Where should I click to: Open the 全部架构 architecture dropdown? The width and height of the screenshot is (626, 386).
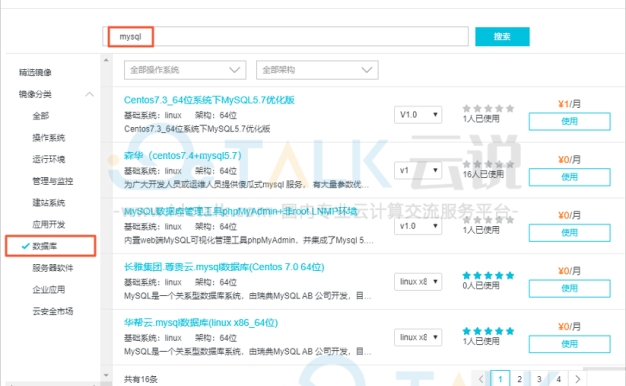pyautogui.click(x=317, y=70)
